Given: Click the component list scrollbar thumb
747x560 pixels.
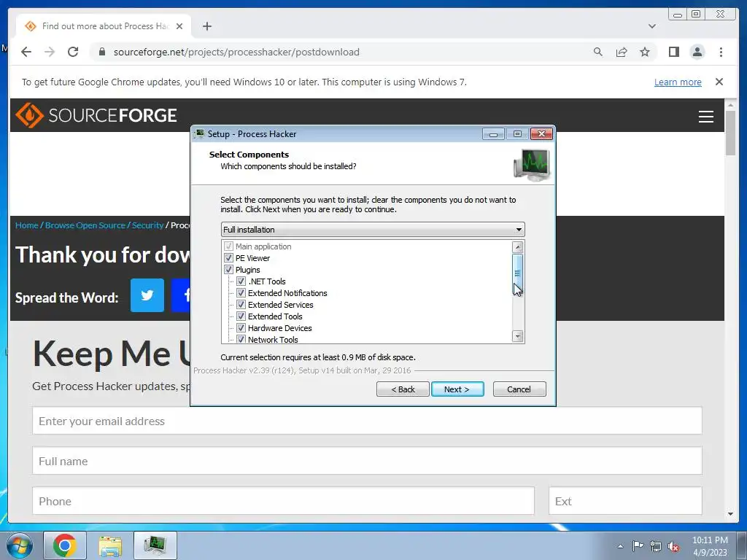Looking at the screenshot, I should click(x=517, y=273).
